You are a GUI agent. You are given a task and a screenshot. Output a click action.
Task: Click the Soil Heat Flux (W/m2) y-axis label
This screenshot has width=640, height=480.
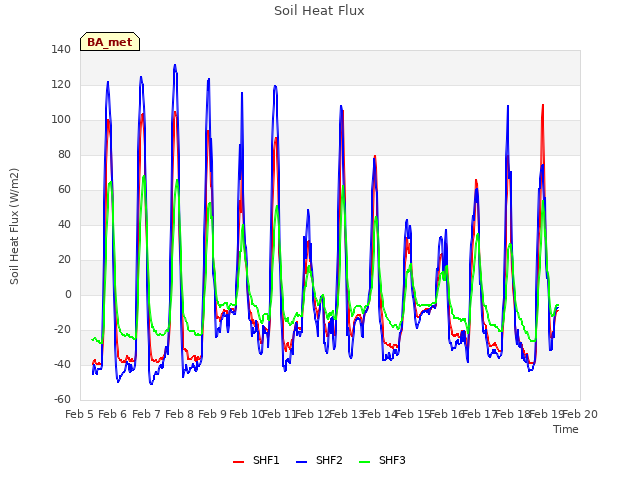[x=14, y=226]
